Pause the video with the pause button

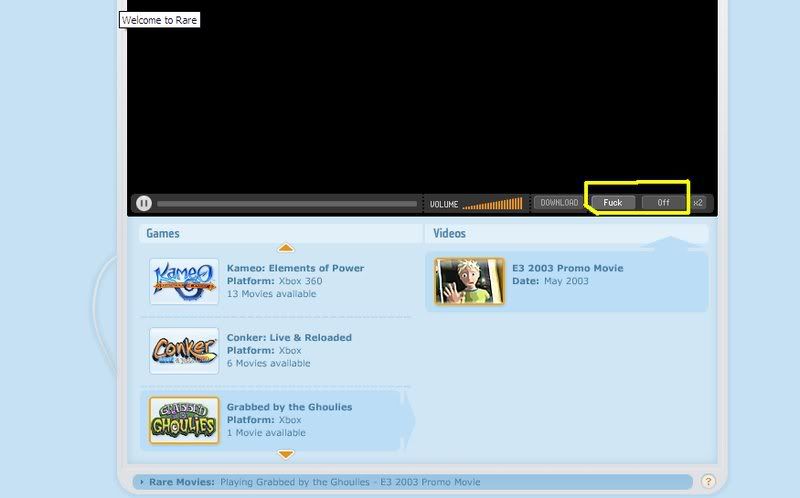pos(144,203)
